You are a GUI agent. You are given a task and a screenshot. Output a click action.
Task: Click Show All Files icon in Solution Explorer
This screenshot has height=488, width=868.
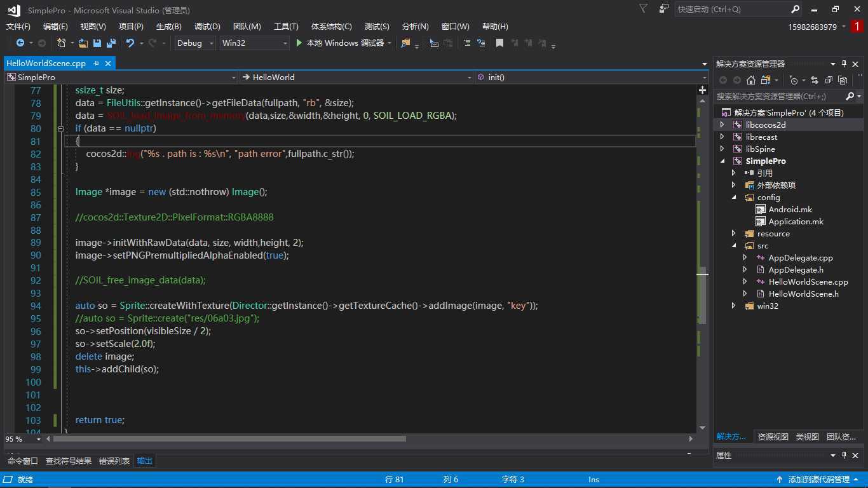tap(843, 80)
